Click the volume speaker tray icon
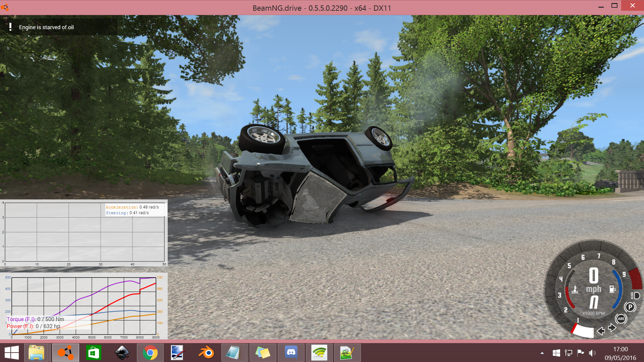The height and width of the screenshot is (362, 644). pyautogui.click(x=592, y=353)
